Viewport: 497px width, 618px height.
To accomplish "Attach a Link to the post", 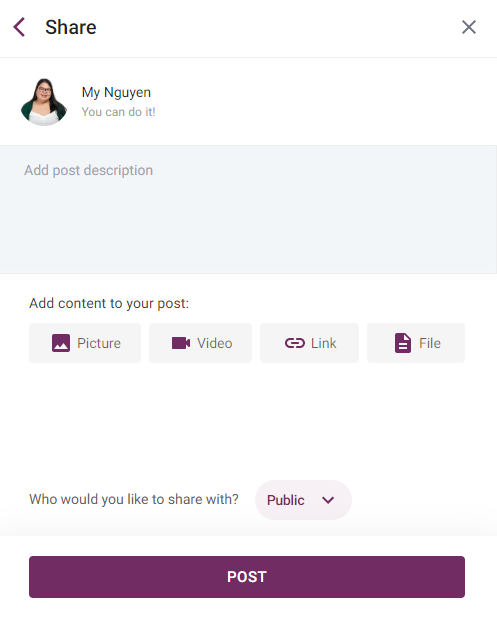I will point(309,343).
